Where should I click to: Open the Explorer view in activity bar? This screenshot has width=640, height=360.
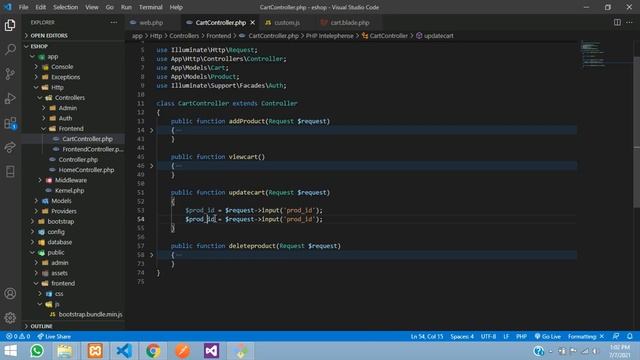pos(10,25)
